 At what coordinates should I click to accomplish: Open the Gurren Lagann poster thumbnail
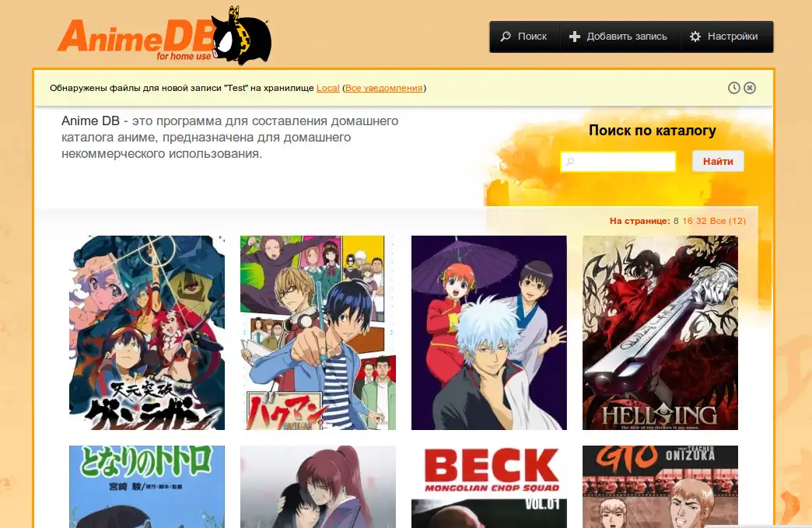147,333
